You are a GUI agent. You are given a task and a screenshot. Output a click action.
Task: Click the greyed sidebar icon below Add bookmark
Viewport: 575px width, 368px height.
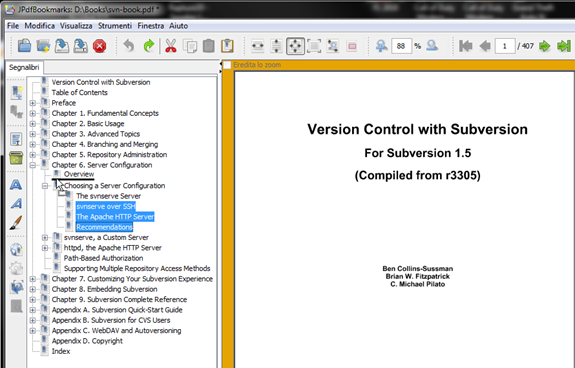tap(17, 111)
